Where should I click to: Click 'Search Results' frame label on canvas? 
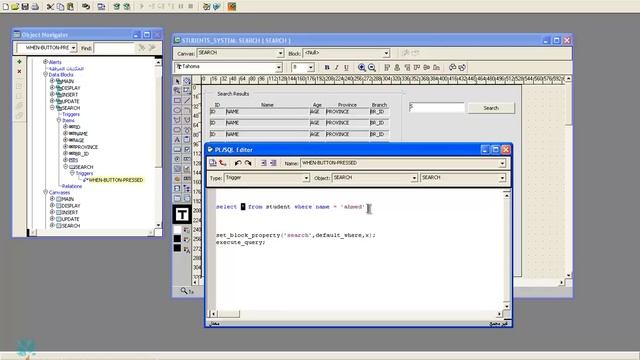233,94
